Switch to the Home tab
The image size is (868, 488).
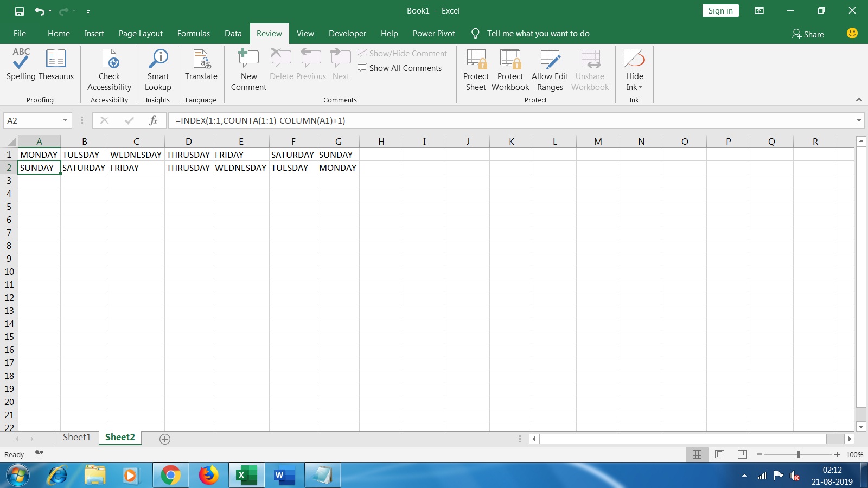click(59, 34)
